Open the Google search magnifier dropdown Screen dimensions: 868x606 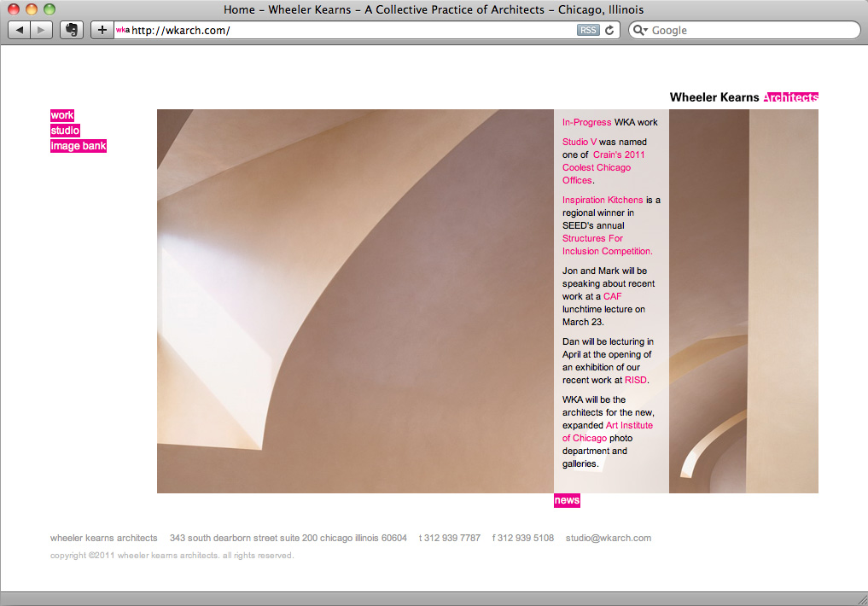click(642, 30)
